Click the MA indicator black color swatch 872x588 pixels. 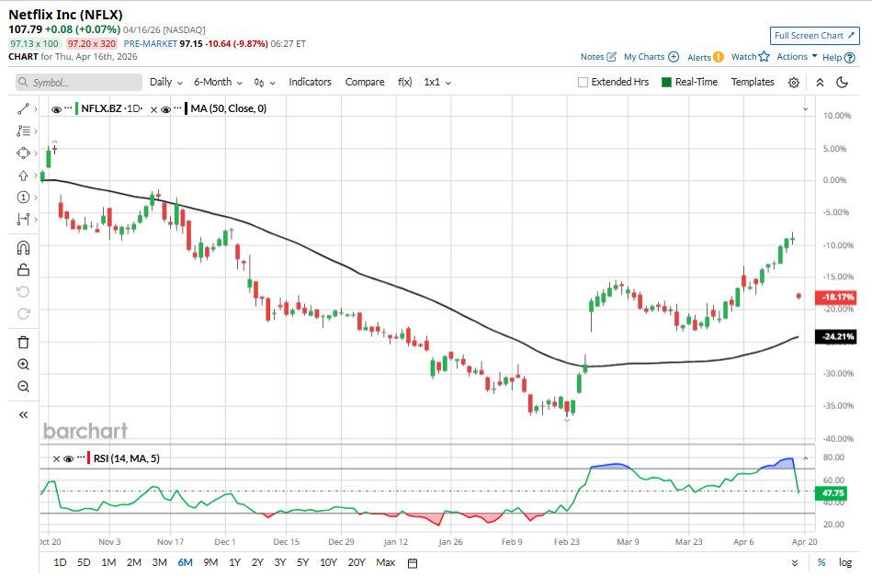click(187, 107)
